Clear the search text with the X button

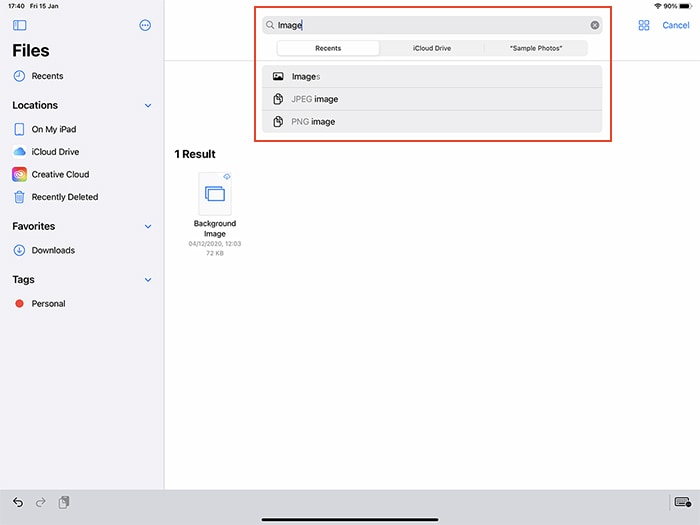[x=595, y=25]
